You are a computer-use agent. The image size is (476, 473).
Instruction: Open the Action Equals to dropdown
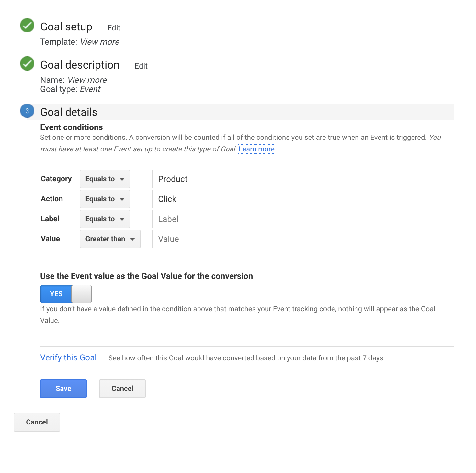[x=105, y=199]
